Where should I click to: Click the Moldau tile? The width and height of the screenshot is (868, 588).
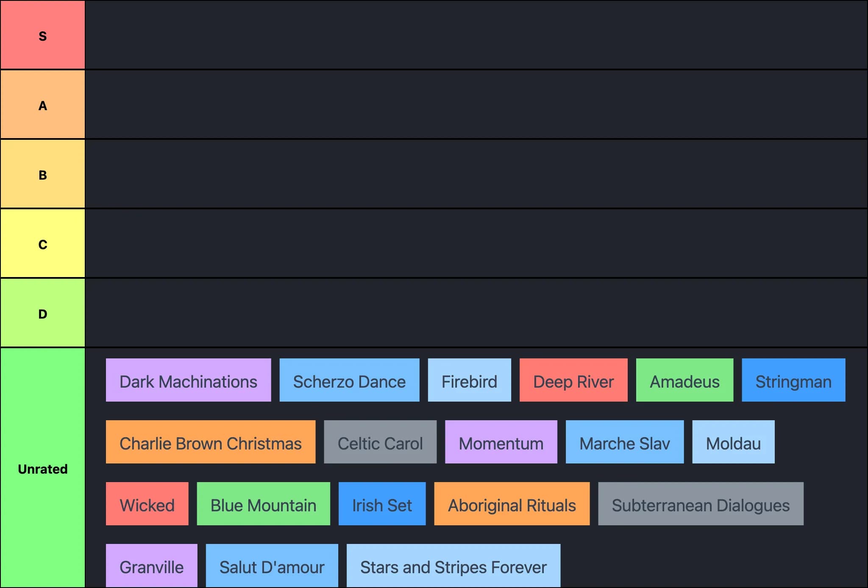pyautogui.click(x=733, y=442)
